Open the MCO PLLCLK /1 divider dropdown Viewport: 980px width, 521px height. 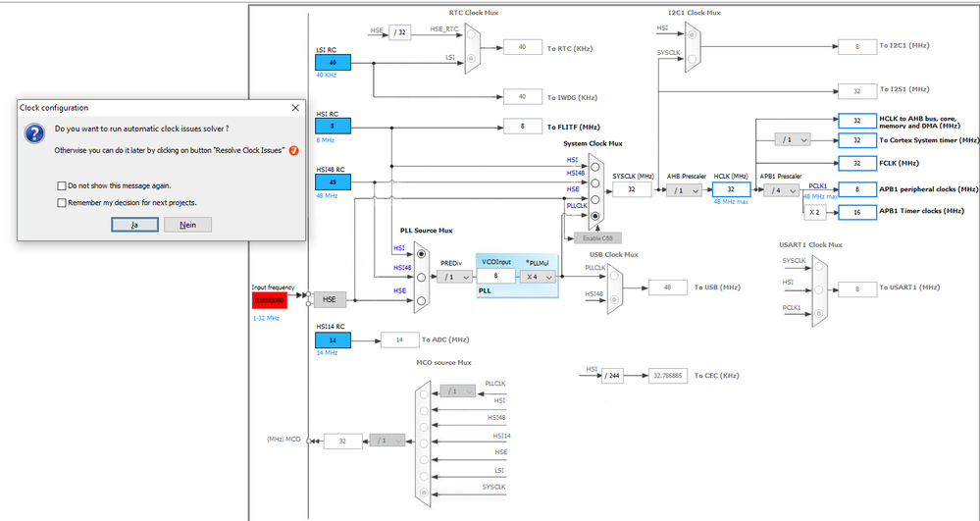(x=458, y=391)
